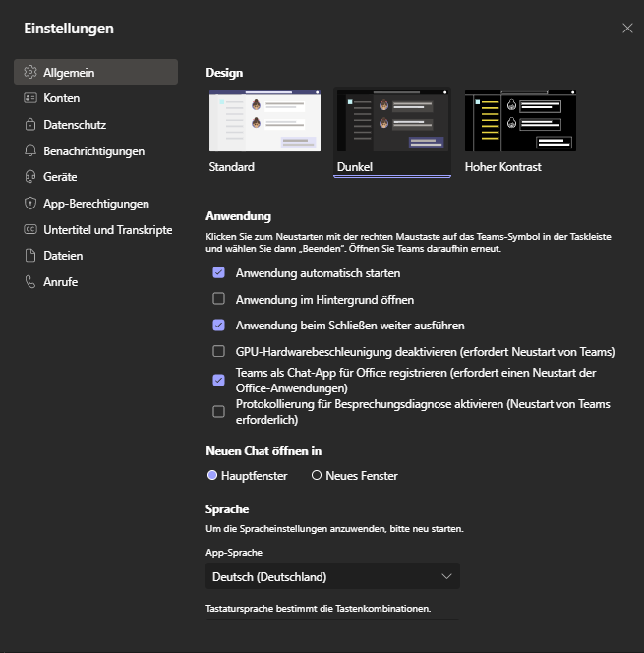Click the Einstellungen dialog title
The image size is (644, 653).
pyautogui.click(x=69, y=29)
